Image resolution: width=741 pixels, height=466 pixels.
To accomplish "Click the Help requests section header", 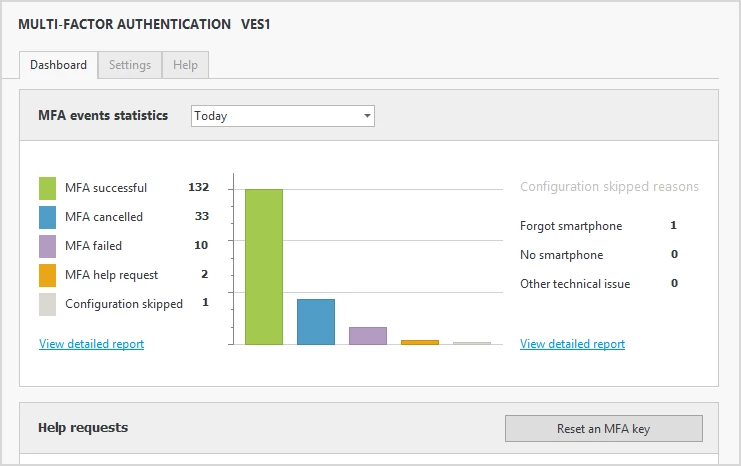I will coord(83,428).
